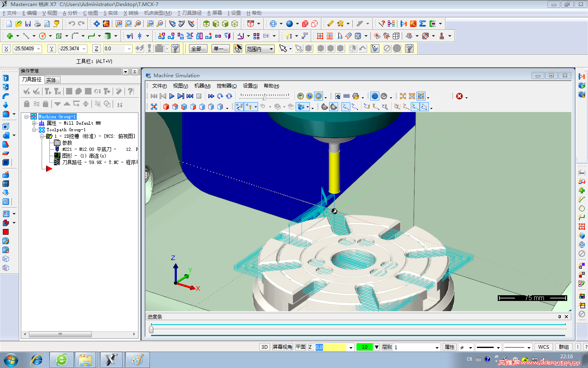Switch to the 刀具路径 tab
The width and height of the screenshot is (588, 368).
pyautogui.click(x=32, y=79)
